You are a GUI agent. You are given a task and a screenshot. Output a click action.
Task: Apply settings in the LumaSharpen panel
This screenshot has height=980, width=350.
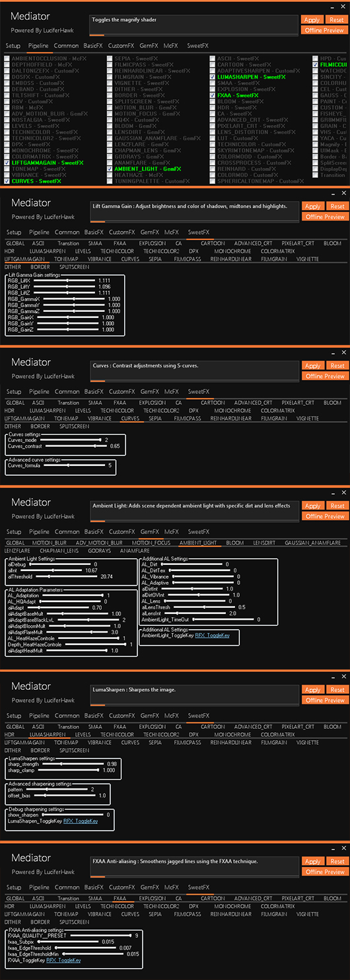pyautogui.click(x=312, y=689)
